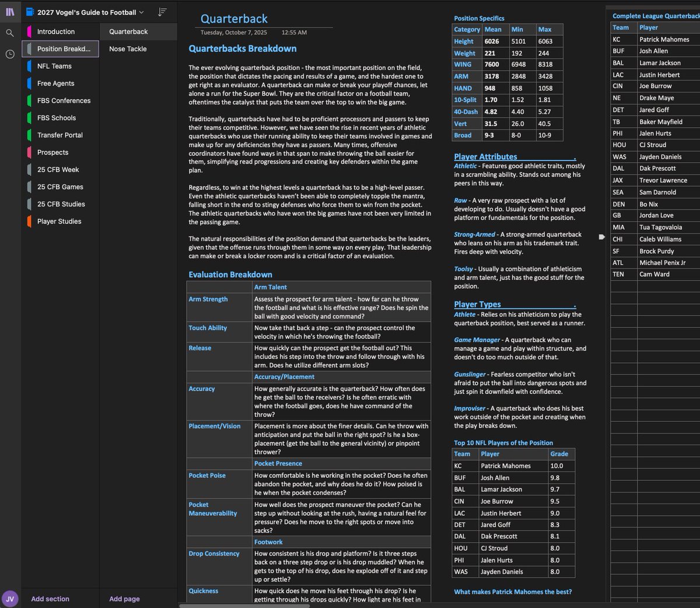Viewport: 700px width, 608px height.
Task: Click the Arm Strength row label
Action: click(x=208, y=299)
